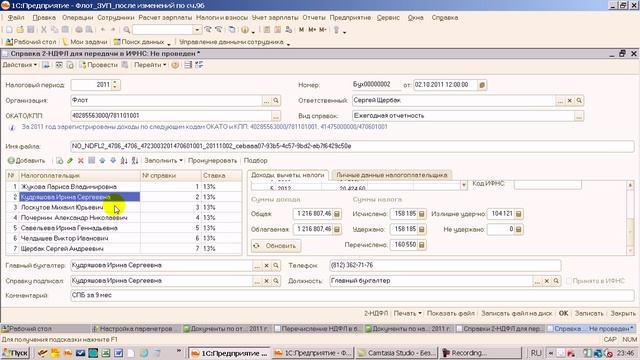Clear Главный бухгалтер field with X icon
Screen dimensions: 640x360
267,266
